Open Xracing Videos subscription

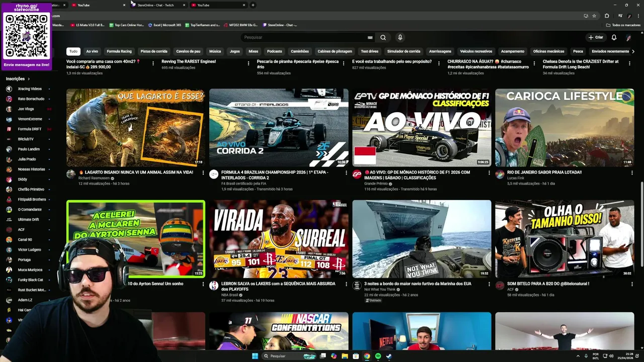tap(29, 89)
